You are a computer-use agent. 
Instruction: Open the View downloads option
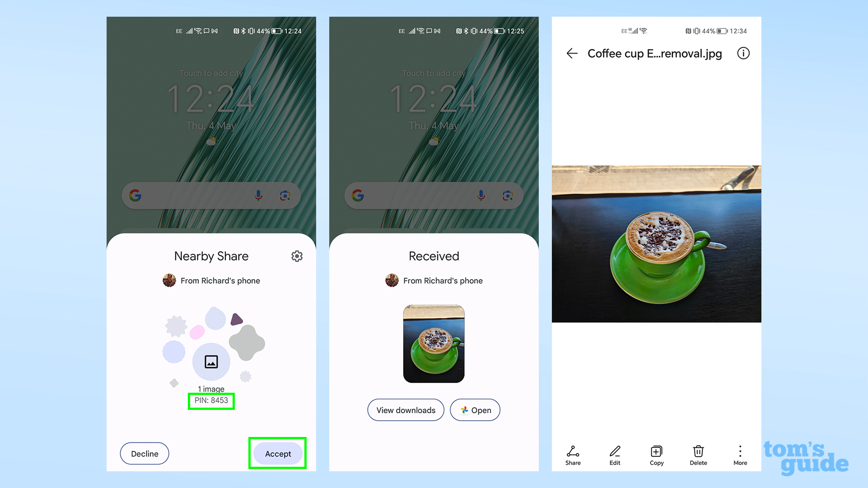[406, 409]
